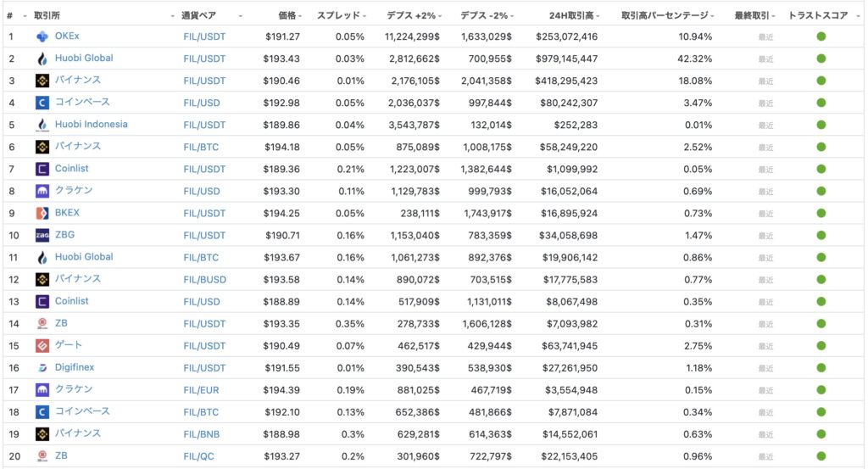Click green trust score dot for OKEx

tap(821, 36)
